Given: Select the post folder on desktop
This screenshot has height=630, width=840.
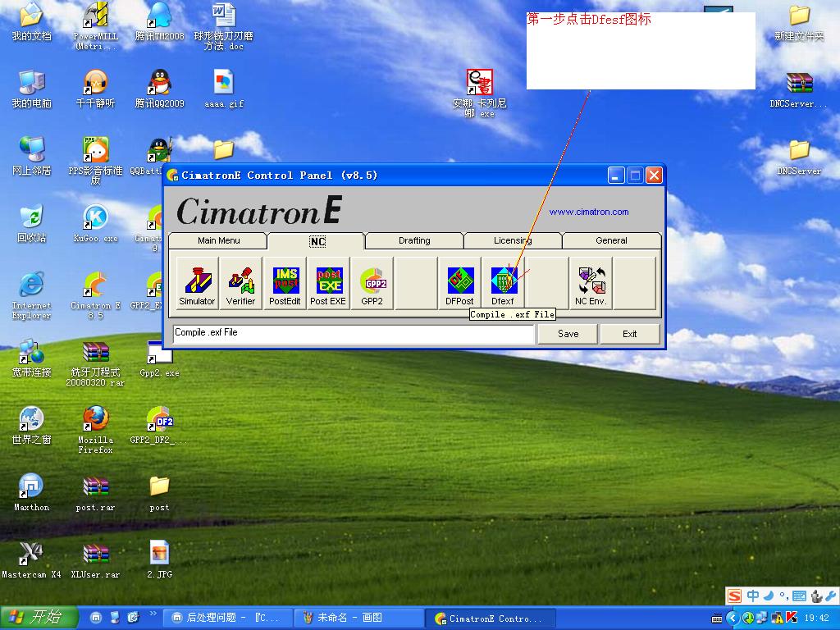Looking at the screenshot, I should pos(160,492).
